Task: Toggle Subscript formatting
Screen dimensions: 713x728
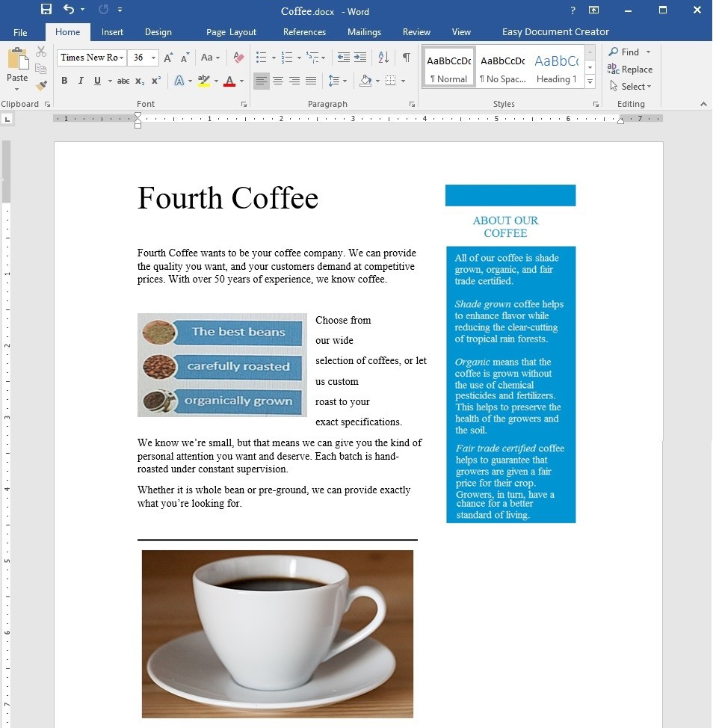Action: pos(140,81)
